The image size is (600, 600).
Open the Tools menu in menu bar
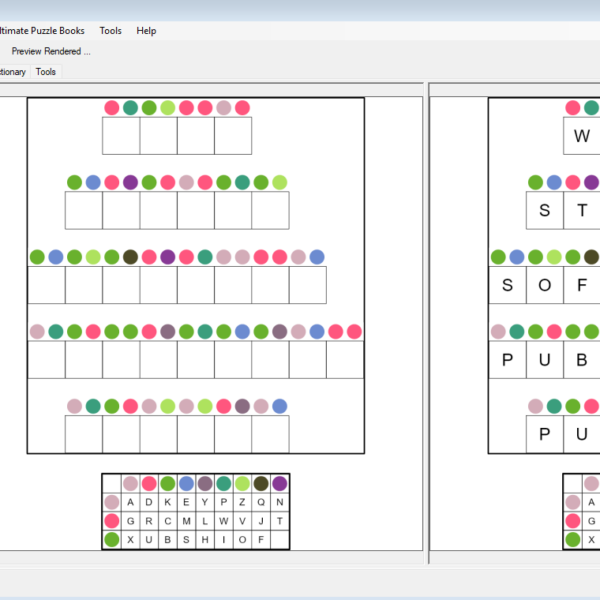111,31
